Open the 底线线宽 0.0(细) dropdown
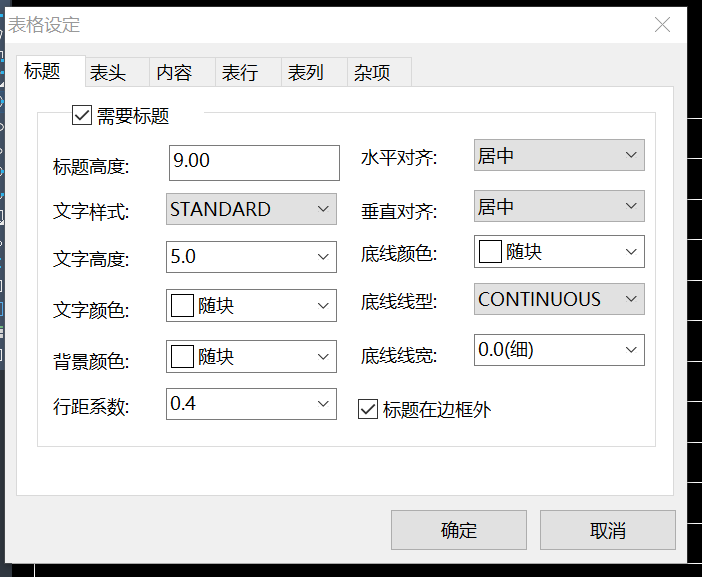Image resolution: width=702 pixels, height=577 pixels. (559, 350)
